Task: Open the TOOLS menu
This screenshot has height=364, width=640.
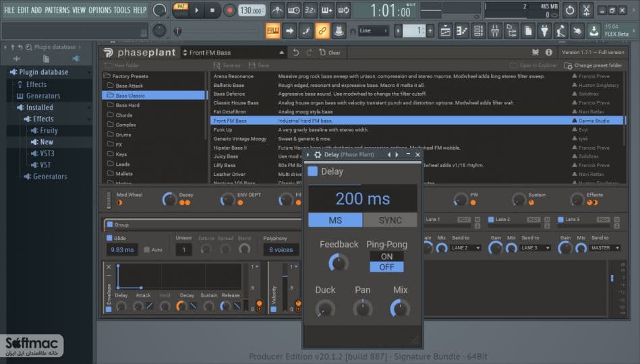Action: pyautogui.click(x=122, y=10)
